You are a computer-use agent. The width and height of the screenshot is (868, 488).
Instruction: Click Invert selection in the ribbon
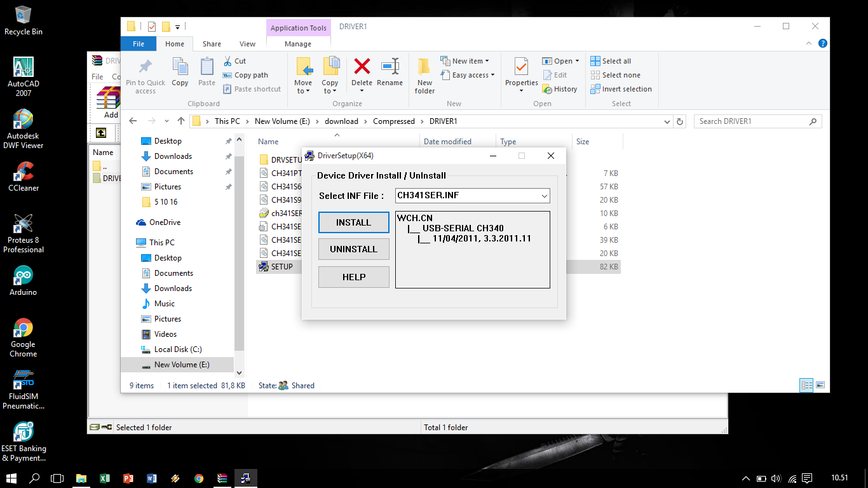coord(621,89)
